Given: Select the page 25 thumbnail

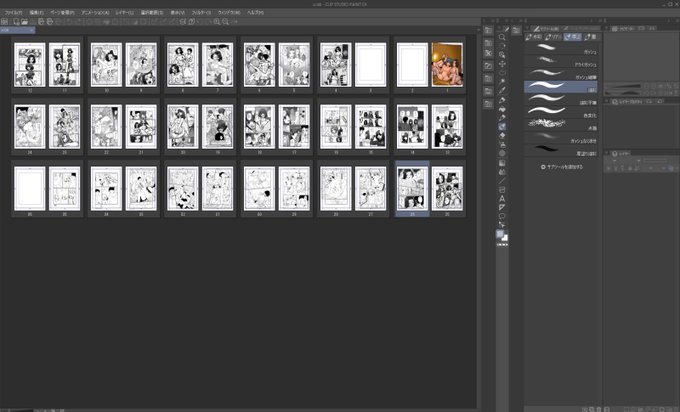Looking at the screenshot, I should pos(447,189).
